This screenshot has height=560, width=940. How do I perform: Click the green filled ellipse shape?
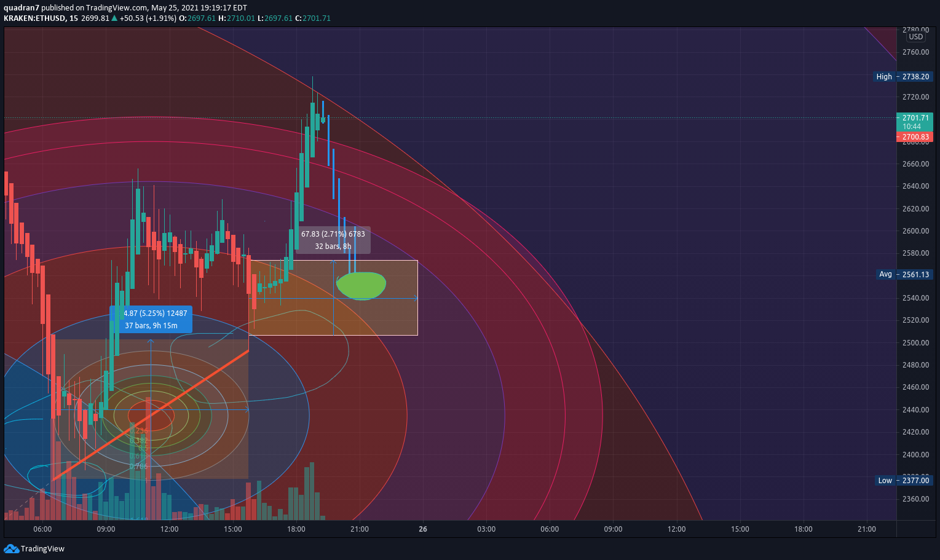[x=361, y=286]
